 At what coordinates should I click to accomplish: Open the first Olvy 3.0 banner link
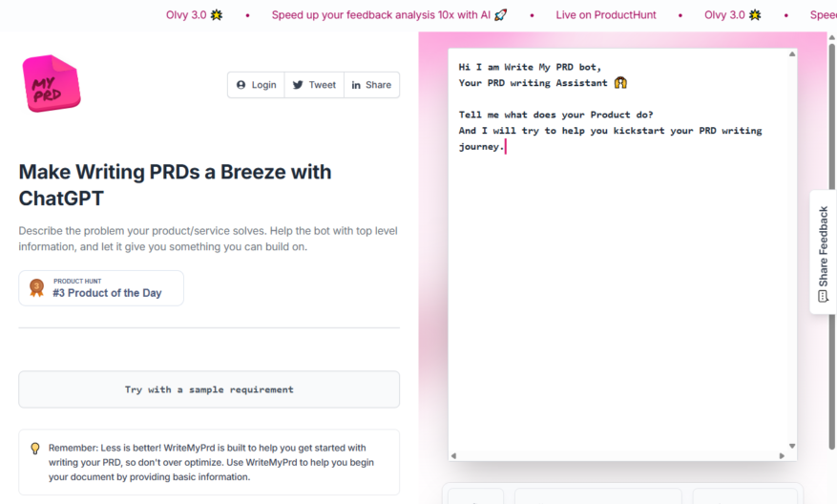click(194, 15)
